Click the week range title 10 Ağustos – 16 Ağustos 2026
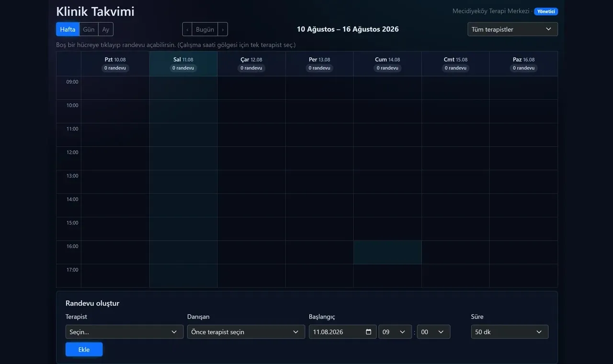Image resolution: width=613 pixels, height=364 pixels. [x=348, y=29]
